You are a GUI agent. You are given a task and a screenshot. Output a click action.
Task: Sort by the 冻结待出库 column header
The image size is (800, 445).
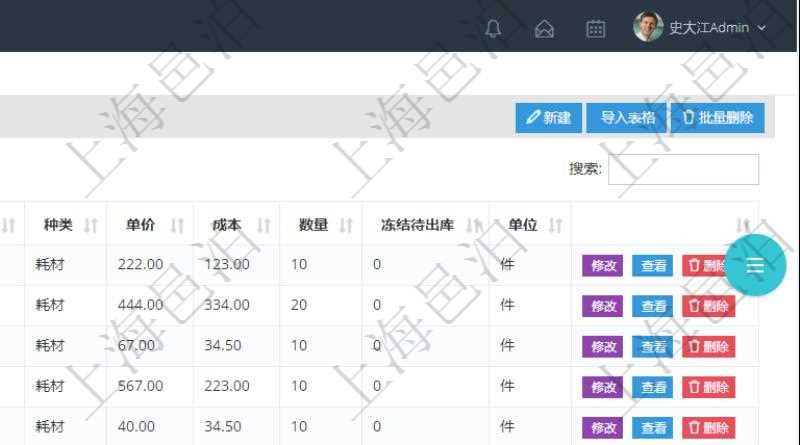point(426,225)
